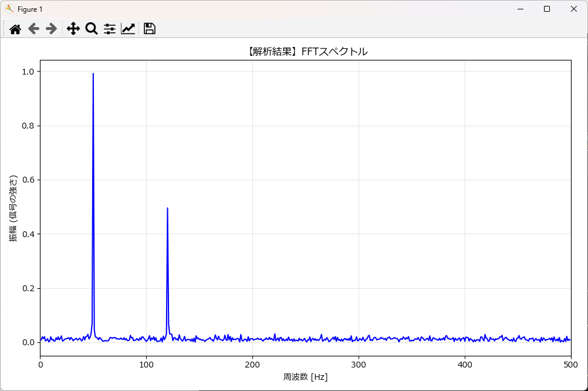
Task: Open the edit axis and curve parameters tool
Action: [x=128, y=29]
